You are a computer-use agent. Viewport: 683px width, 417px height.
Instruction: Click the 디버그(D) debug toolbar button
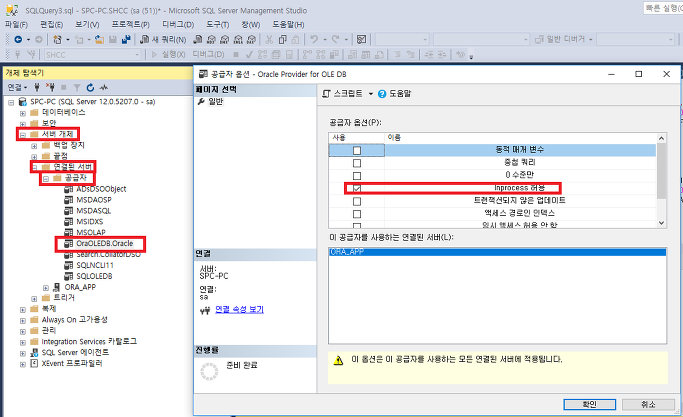pos(209,54)
